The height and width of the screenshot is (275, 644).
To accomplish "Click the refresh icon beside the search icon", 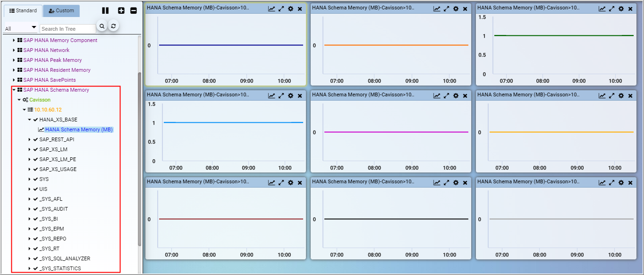I will pyautogui.click(x=113, y=26).
